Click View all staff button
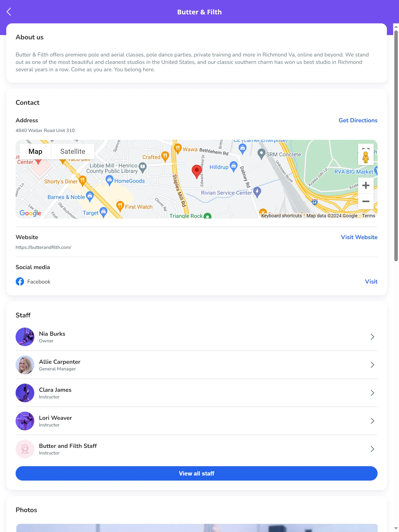The height and width of the screenshot is (532, 399). click(x=196, y=473)
